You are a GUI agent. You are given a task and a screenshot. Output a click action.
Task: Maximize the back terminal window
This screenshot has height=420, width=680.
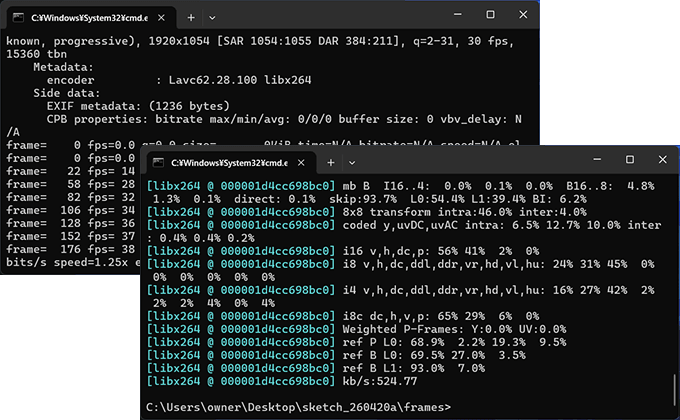pos(490,14)
